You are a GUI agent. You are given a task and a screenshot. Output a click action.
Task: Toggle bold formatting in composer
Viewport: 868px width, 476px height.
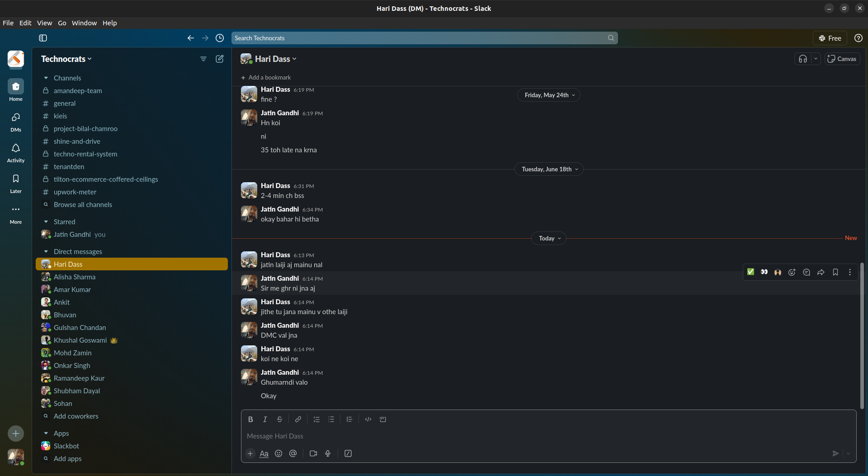coord(250,419)
